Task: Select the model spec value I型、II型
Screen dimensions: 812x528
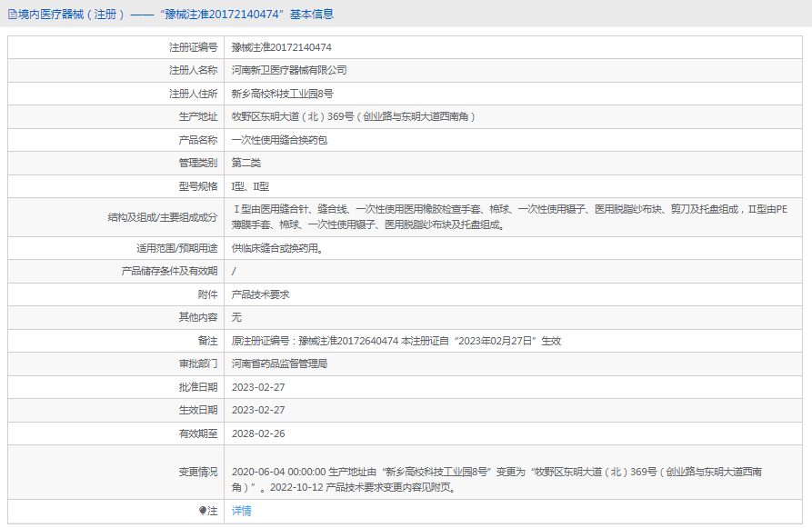Action: [250, 186]
